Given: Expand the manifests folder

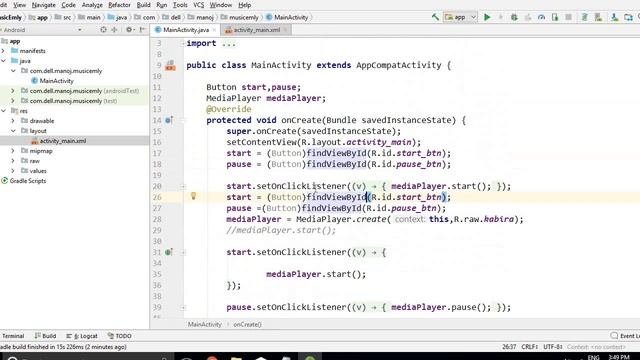Looking at the screenshot, I should pyautogui.click(x=4, y=51).
